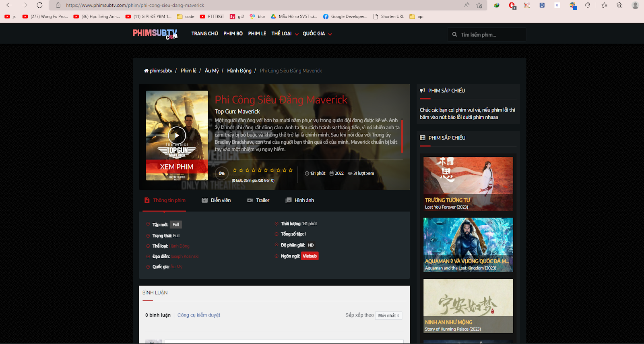Open the blue D extension icon

click(542, 5)
